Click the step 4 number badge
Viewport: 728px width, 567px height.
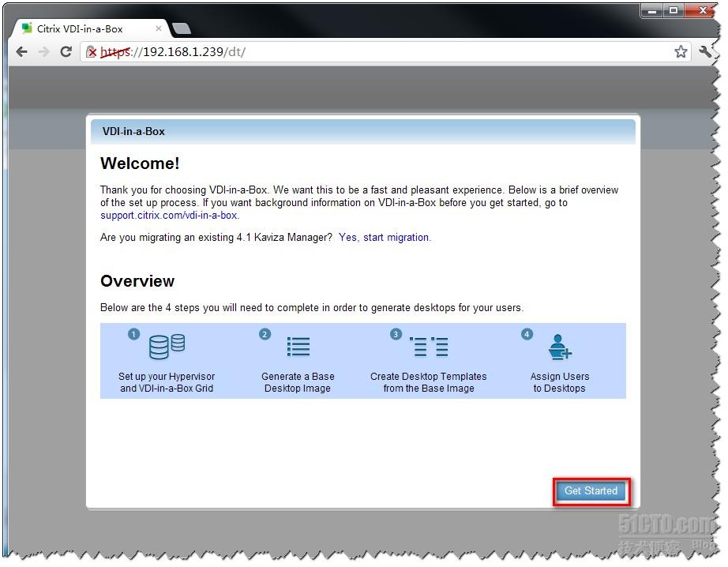click(x=527, y=334)
